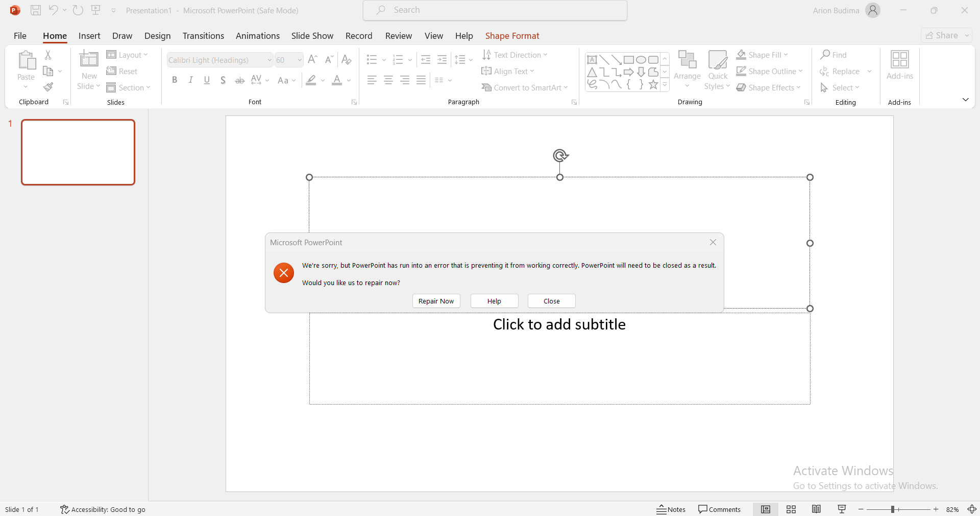Toggle text Shadow
The width and height of the screenshot is (980, 516).
pyautogui.click(x=223, y=80)
